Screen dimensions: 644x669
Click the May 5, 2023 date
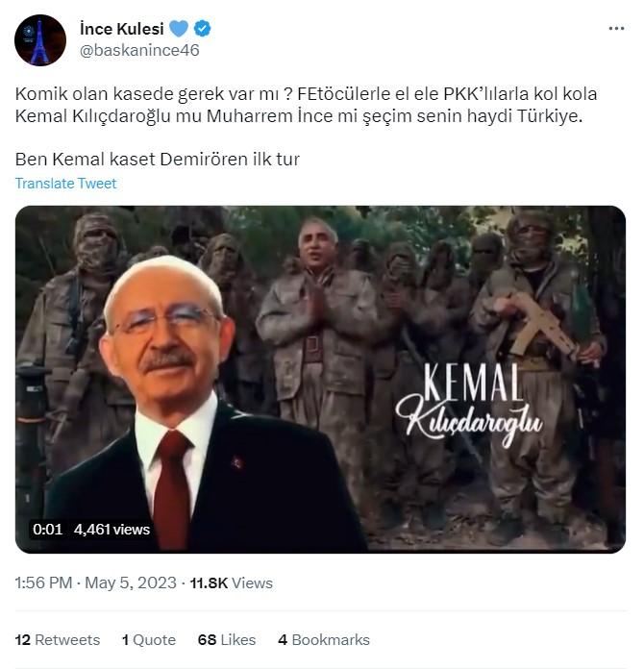(131, 582)
